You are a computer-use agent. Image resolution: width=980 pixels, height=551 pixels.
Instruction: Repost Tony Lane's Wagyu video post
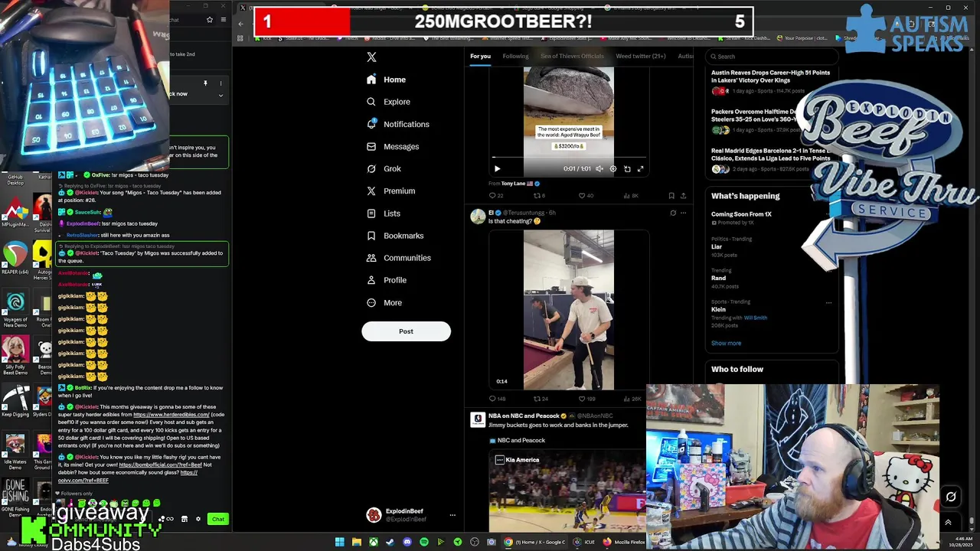click(x=539, y=196)
